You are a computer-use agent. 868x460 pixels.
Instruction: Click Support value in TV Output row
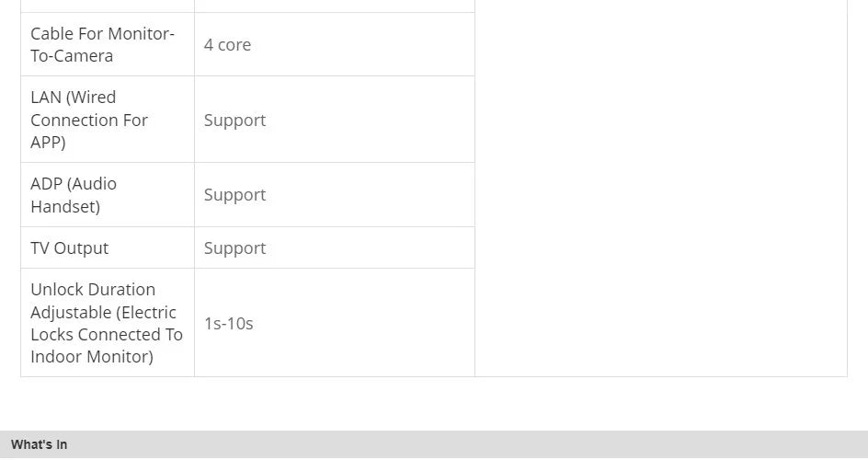click(234, 248)
